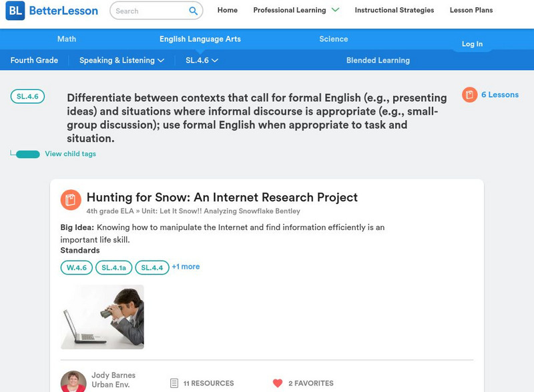Open Instructional Strategies in top navigation
The image size is (534, 392).
tap(394, 10)
